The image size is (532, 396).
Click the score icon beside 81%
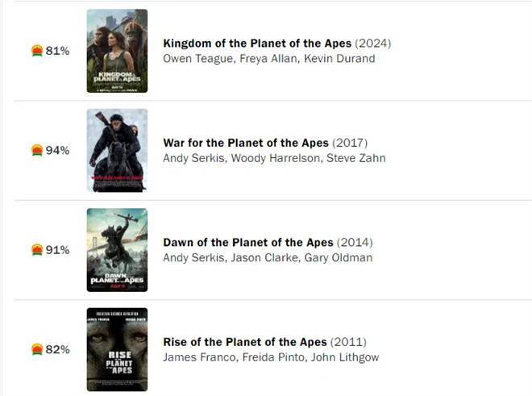pyautogui.click(x=36, y=51)
